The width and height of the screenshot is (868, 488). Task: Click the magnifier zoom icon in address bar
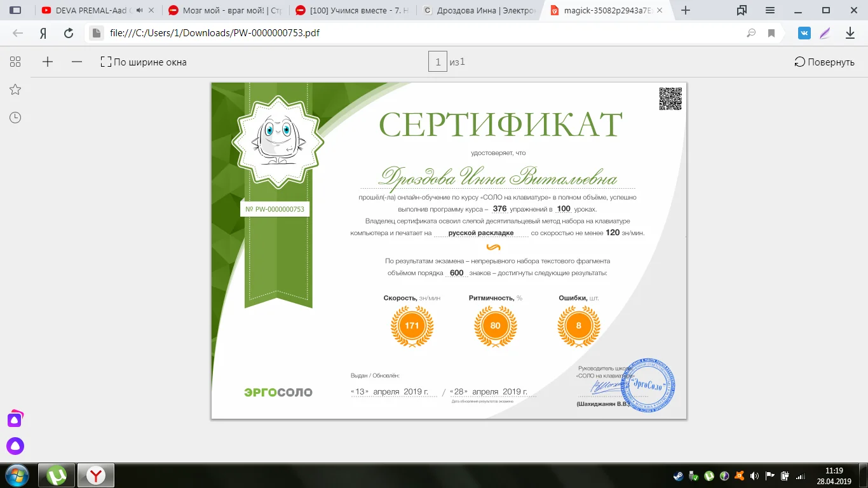tap(751, 33)
